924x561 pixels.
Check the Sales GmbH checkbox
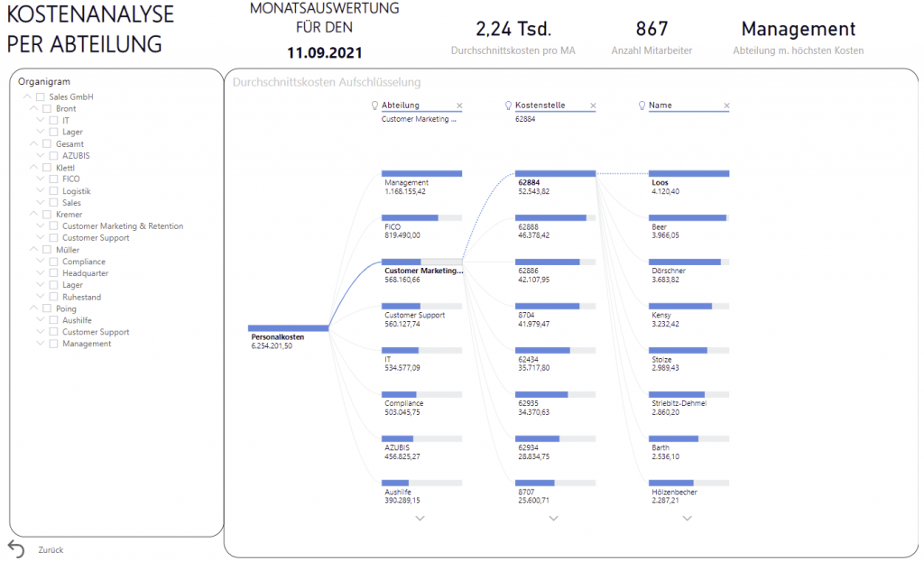pyautogui.click(x=41, y=97)
